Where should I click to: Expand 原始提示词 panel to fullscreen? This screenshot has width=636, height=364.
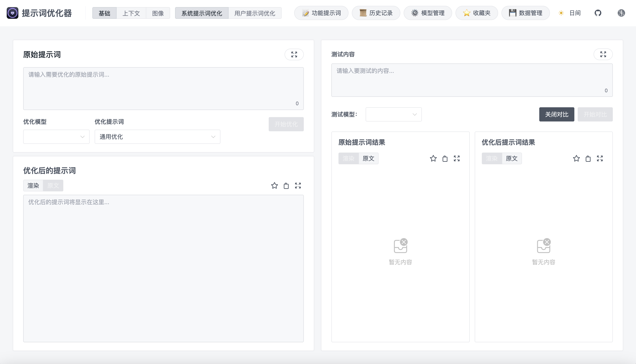[294, 54]
